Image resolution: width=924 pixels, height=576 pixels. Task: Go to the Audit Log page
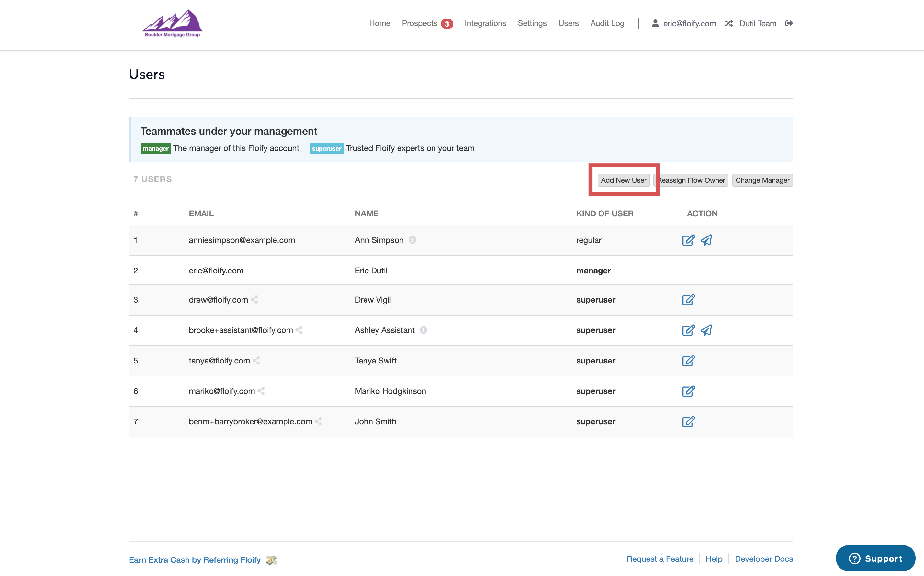coord(607,23)
